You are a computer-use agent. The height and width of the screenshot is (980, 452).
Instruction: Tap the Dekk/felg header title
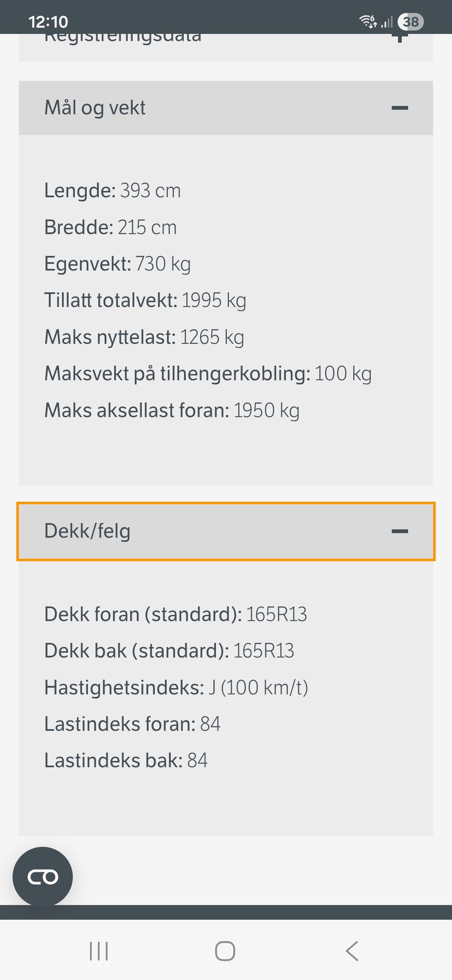pyautogui.click(x=87, y=531)
